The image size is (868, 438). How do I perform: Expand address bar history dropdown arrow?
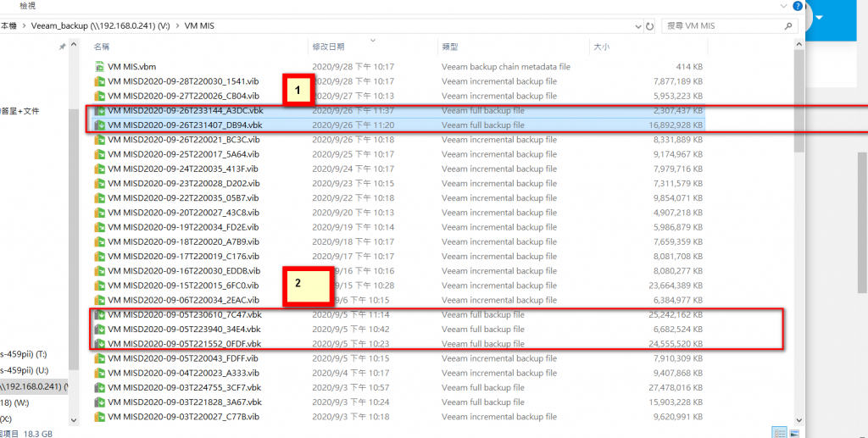click(x=638, y=26)
